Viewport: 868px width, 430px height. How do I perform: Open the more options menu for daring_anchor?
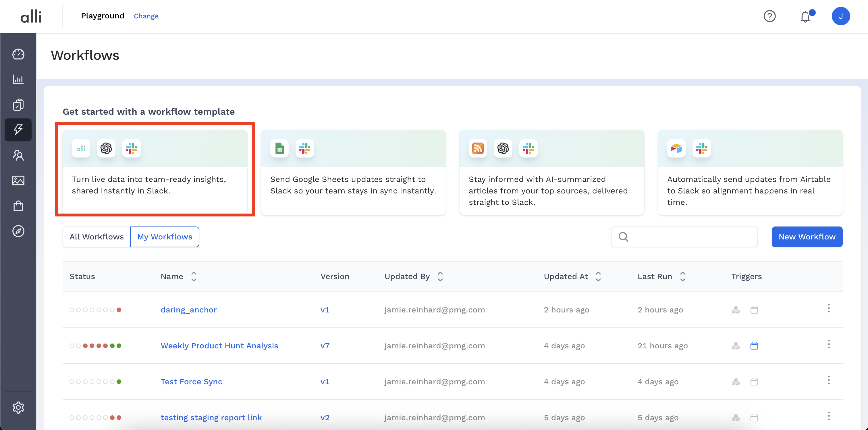pyautogui.click(x=829, y=308)
